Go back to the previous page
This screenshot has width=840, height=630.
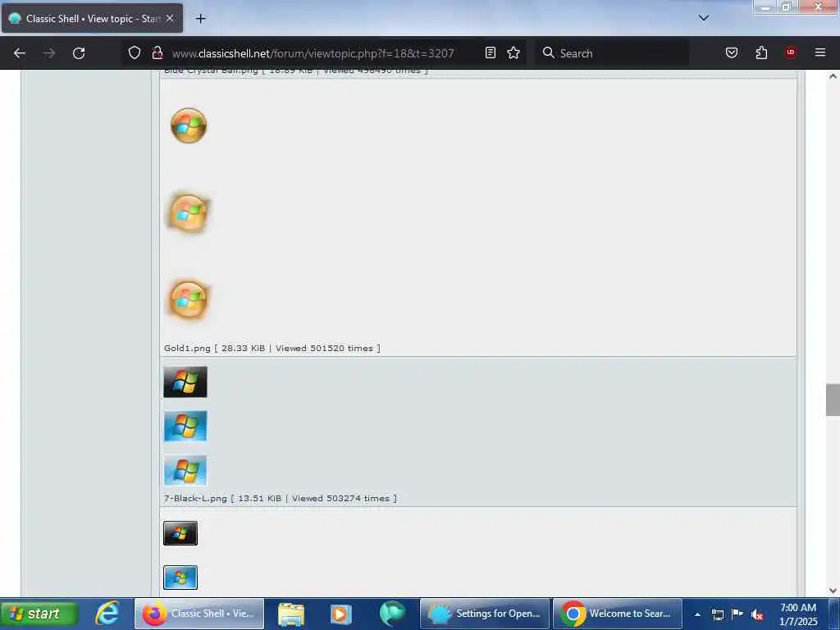coord(20,53)
